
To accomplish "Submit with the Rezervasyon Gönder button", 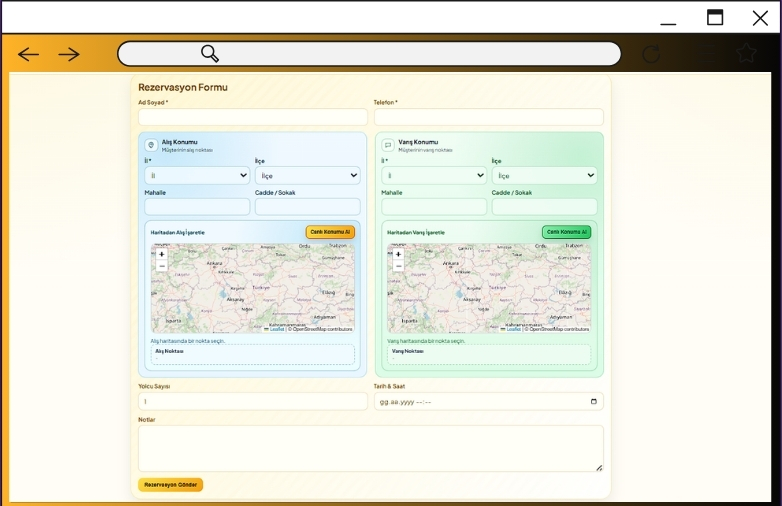I will (x=170, y=485).
